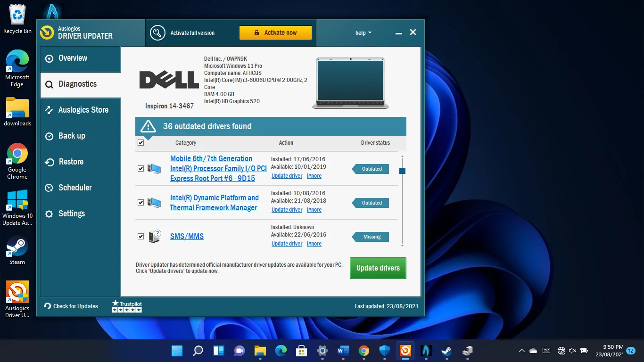Select the Auslogics Driver Updater desktop shortcut
The image size is (644, 362).
[x=17, y=300]
